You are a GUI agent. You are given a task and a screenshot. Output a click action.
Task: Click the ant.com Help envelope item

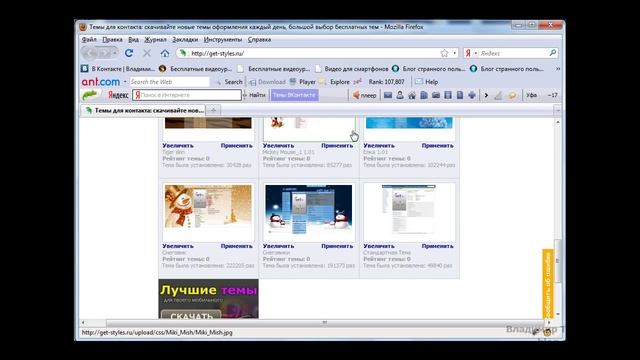tap(427, 82)
